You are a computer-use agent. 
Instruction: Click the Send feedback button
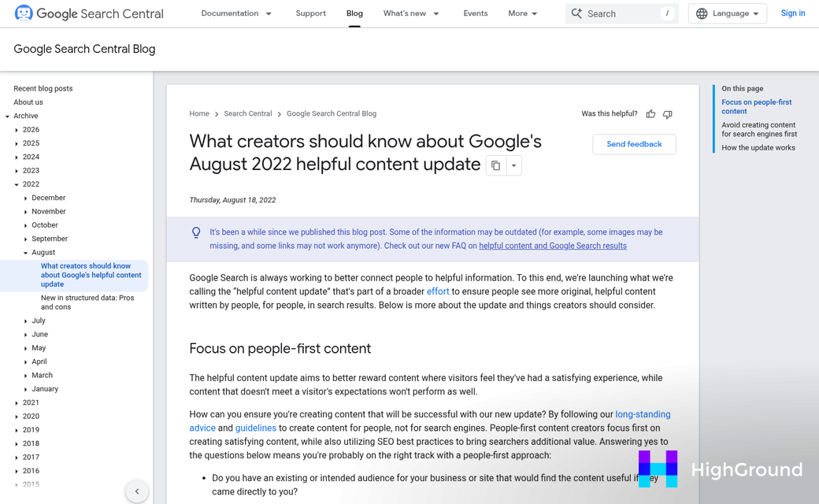(634, 144)
